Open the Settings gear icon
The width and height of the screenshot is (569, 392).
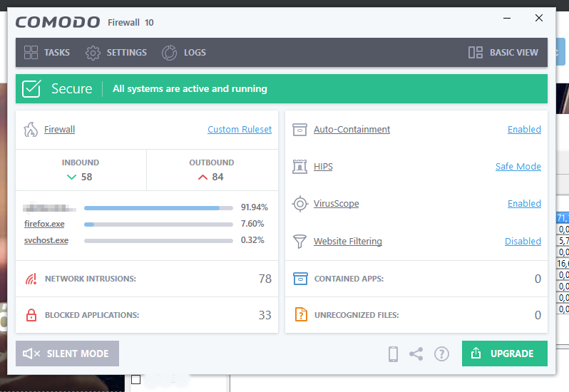click(93, 53)
